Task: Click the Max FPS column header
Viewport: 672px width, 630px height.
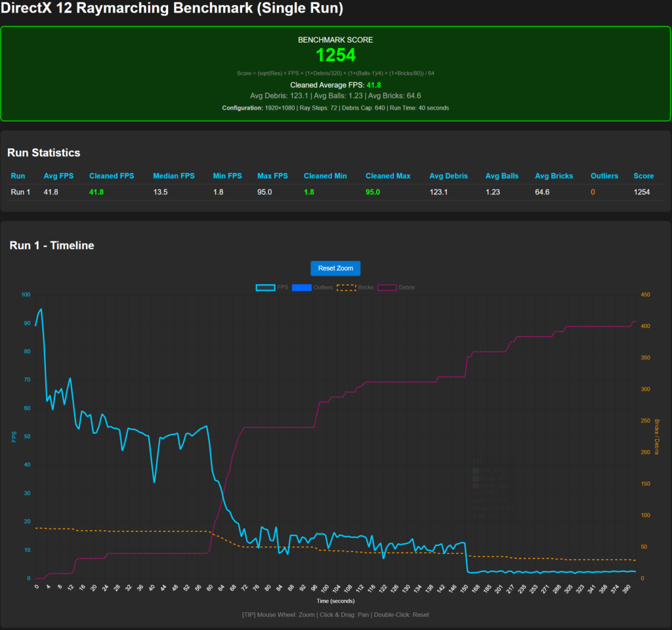Action: (272, 176)
